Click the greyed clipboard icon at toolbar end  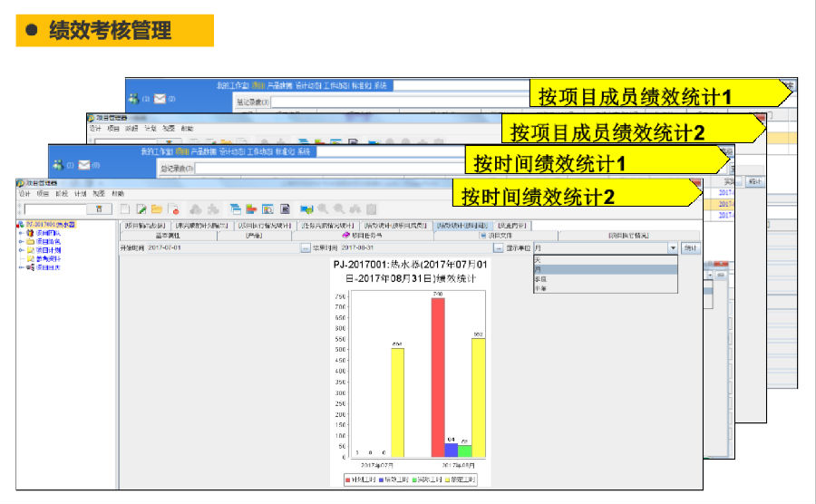tap(372, 209)
